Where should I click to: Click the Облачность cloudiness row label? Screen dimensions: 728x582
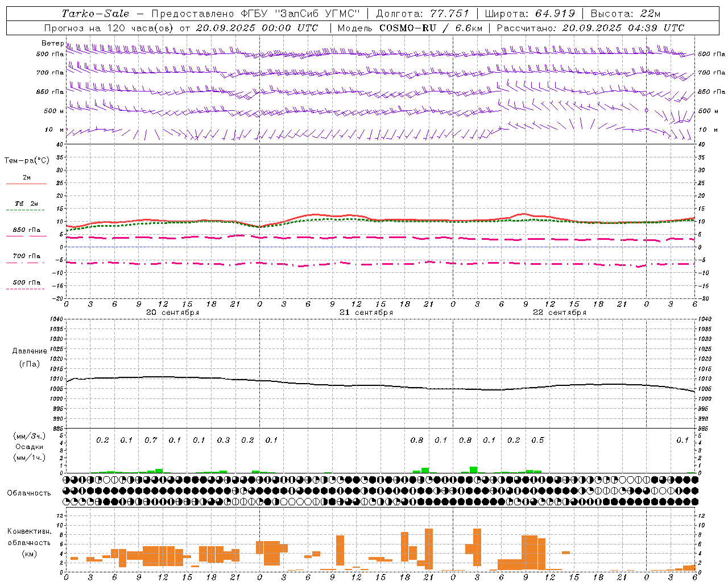[29, 493]
